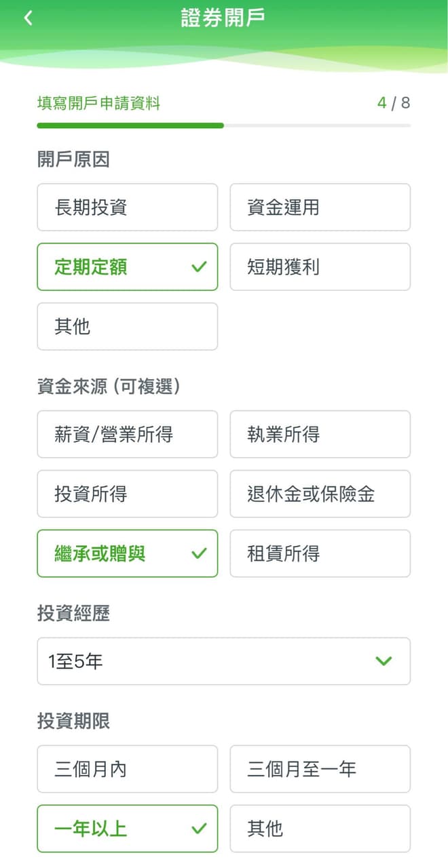Select 租賃所得 under 資金來源
The width and height of the screenshot is (448, 868).
pos(320,553)
